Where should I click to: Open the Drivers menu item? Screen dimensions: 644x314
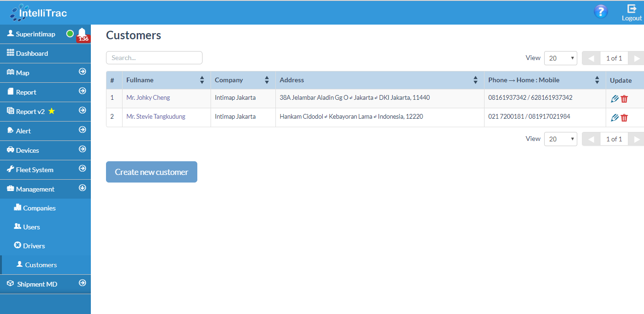tap(34, 246)
